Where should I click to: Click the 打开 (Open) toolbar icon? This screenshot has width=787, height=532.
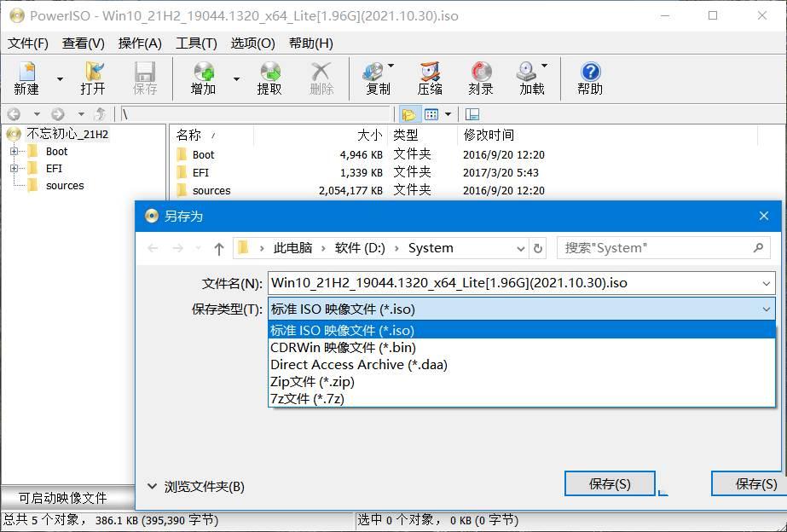pos(92,77)
